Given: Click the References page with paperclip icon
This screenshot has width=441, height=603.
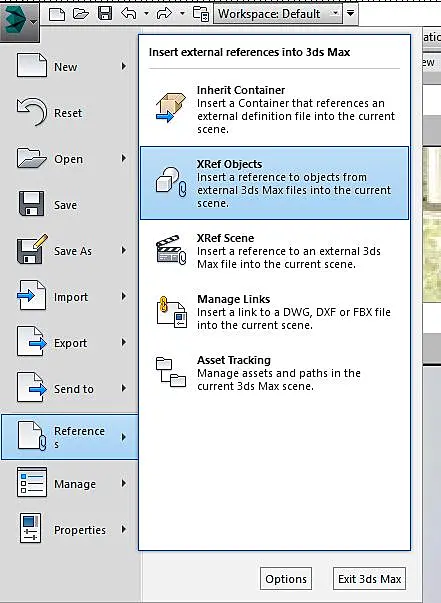Looking at the screenshot, I should (32, 435).
